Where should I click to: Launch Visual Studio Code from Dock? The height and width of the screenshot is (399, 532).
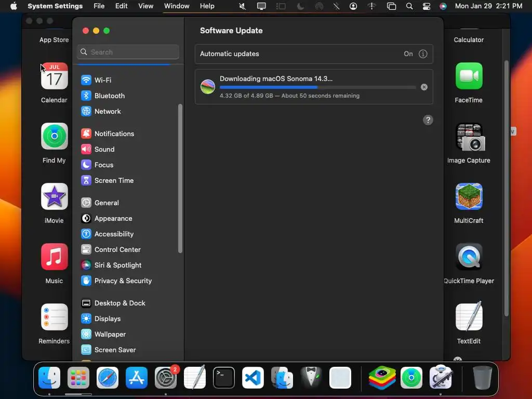point(253,378)
